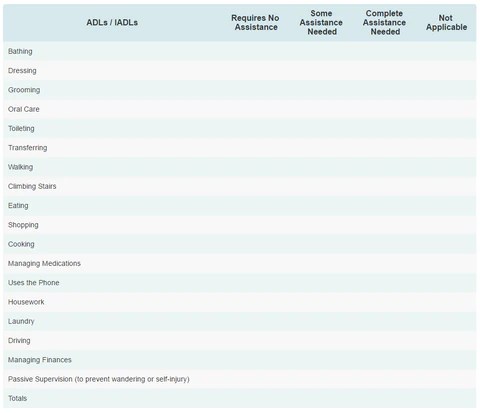Select the Managing Finances row label
480x413 pixels.
tap(40, 360)
